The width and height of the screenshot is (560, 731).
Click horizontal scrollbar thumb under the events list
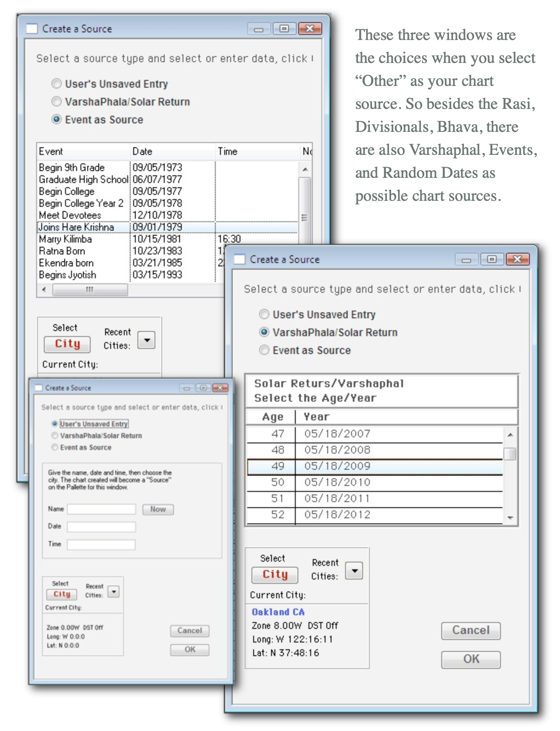90,289
